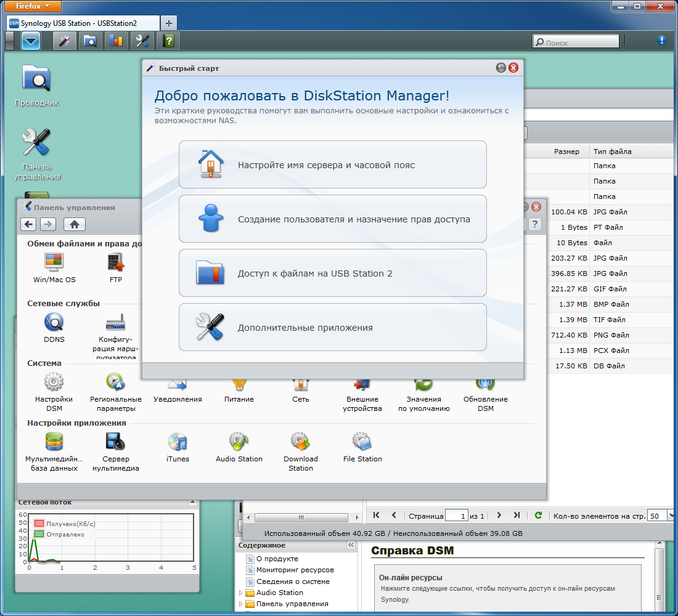The image size is (678, 616).
Task: Open File Browser from DSM taskbar
Action: [x=91, y=41]
